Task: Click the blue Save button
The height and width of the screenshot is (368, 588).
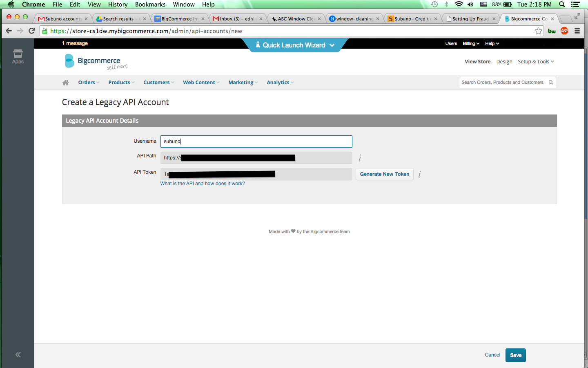Action: click(x=515, y=355)
